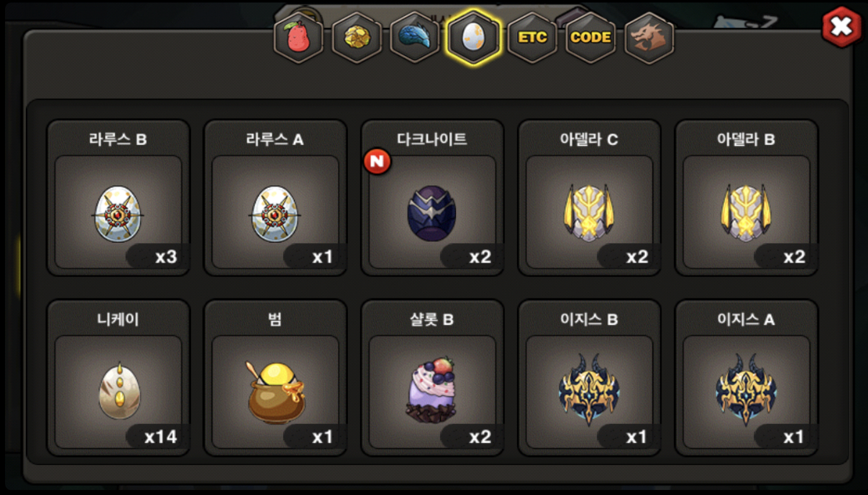Open the ETC items tab

(x=532, y=37)
